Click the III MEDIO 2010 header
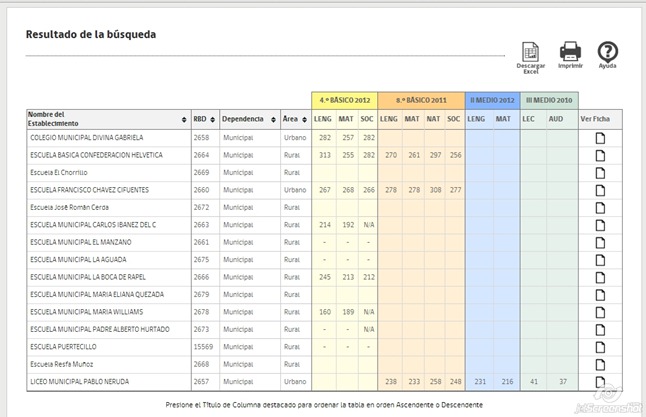This screenshot has width=646, height=417. tap(549, 101)
